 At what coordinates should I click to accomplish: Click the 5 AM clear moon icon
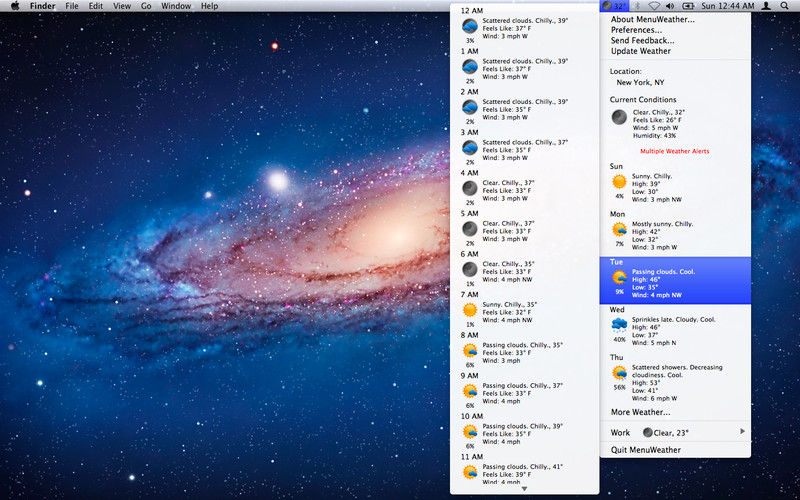(x=470, y=229)
